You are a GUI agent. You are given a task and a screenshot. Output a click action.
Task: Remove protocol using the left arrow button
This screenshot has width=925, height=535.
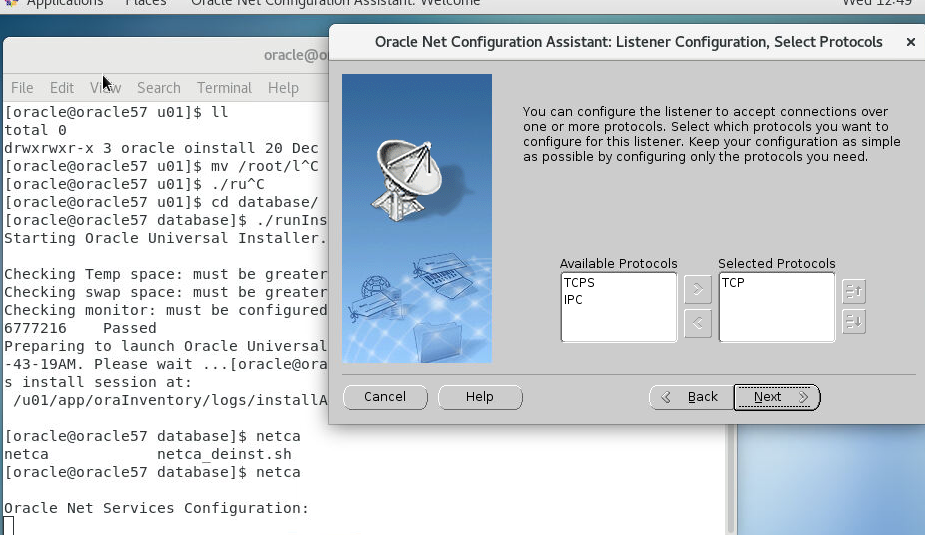[x=697, y=323]
